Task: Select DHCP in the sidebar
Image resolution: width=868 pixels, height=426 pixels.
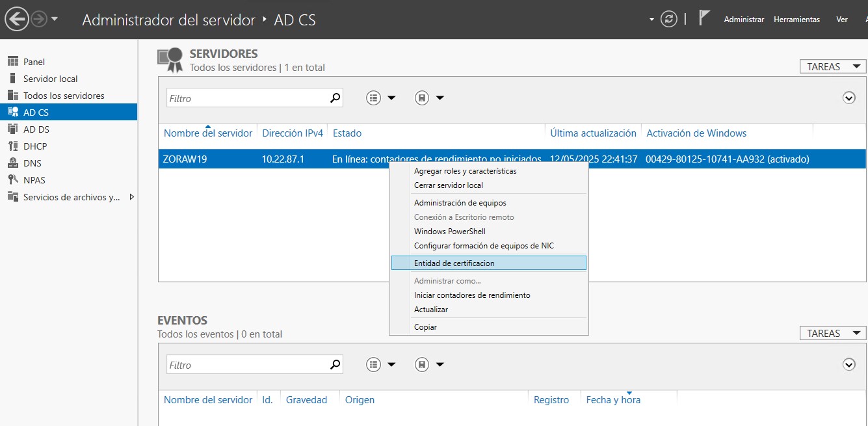Action: pos(69,146)
